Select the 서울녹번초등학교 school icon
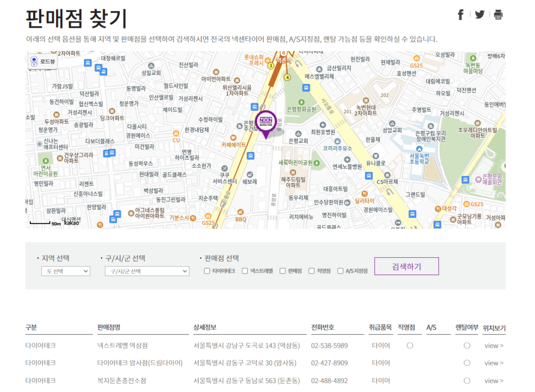The width and height of the screenshot is (535, 392). [420, 149]
